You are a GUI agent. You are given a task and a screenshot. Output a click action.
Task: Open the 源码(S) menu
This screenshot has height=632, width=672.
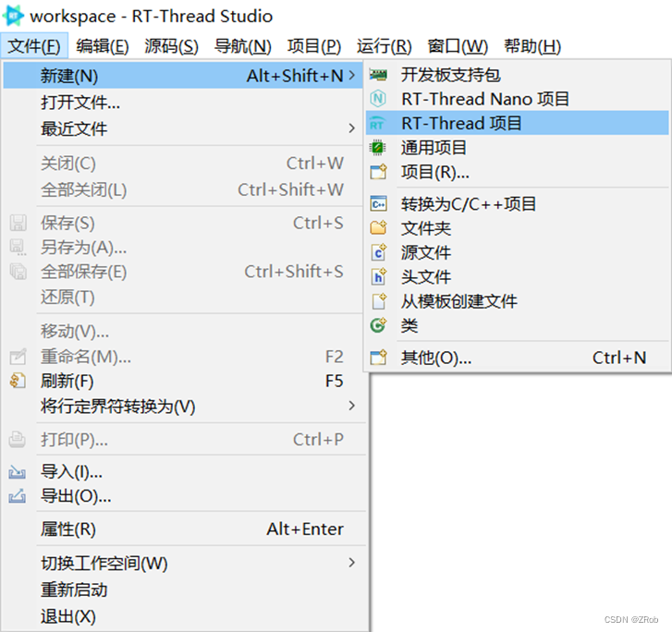(x=171, y=46)
